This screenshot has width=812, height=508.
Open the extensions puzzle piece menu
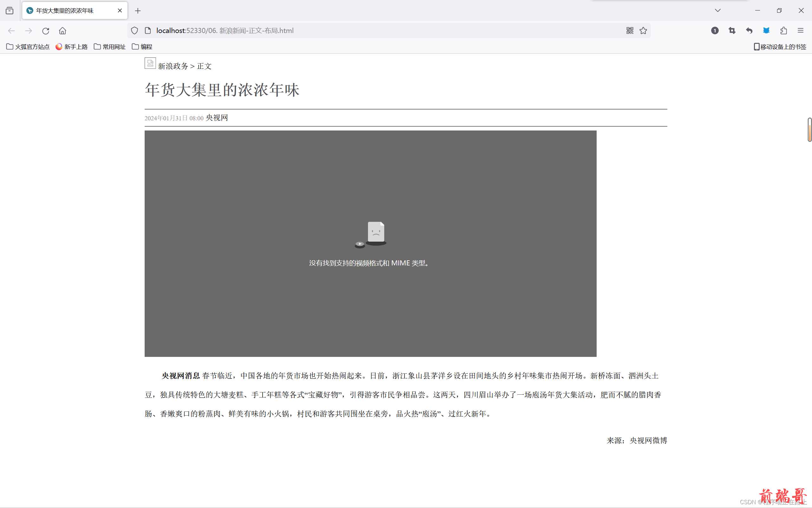point(783,30)
